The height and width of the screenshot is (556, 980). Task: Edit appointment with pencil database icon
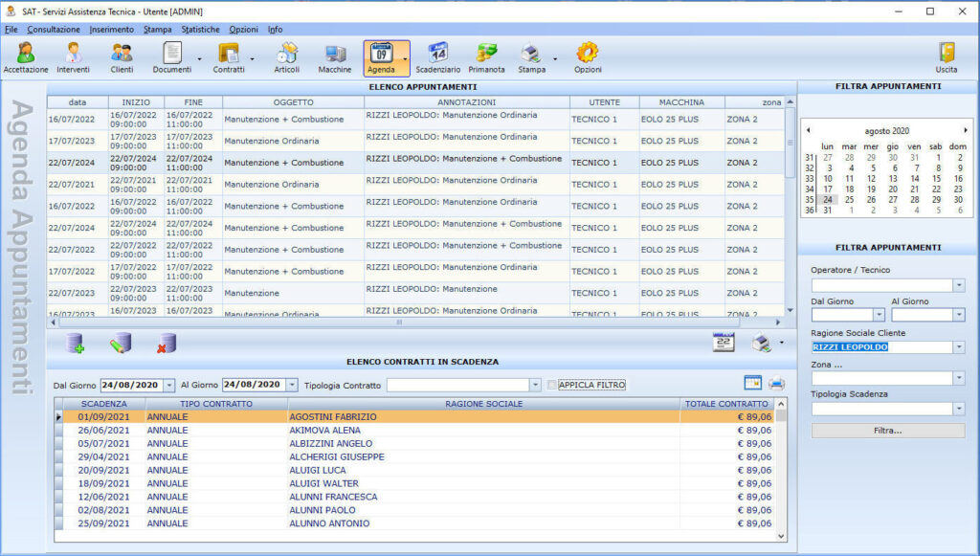(120, 343)
